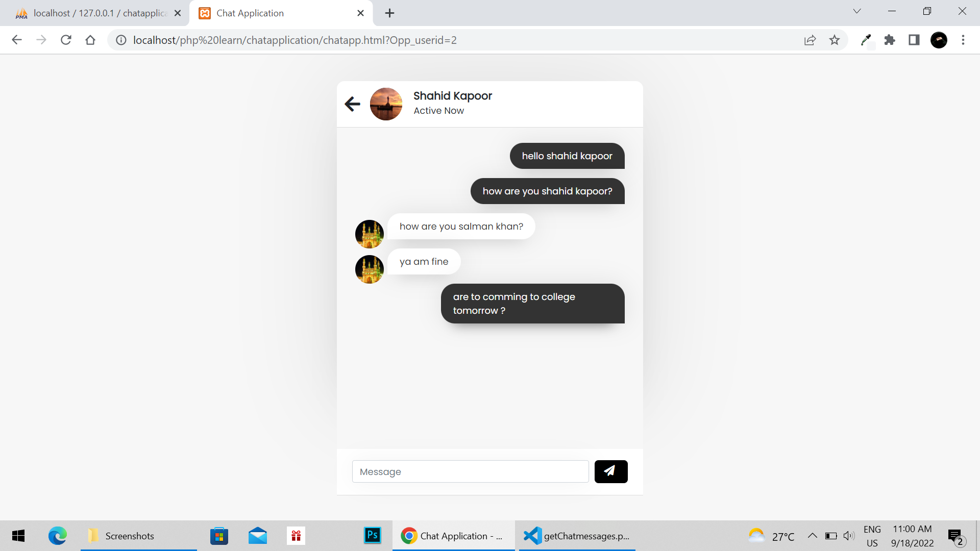Share this page icon
This screenshot has height=551, width=980.
tap(810, 40)
